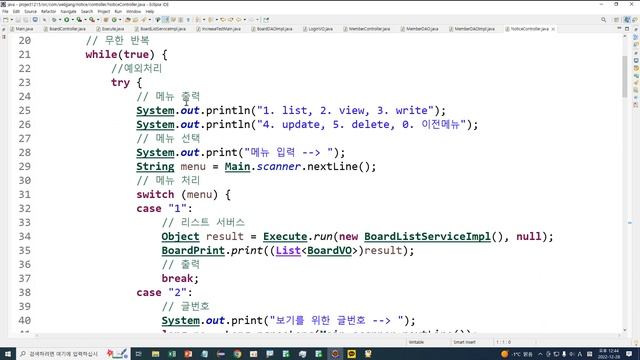Open dropdown beside the Coverage icon
The width and height of the screenshot is (640, 360).
pyautogui.click(x=85, y=20)
